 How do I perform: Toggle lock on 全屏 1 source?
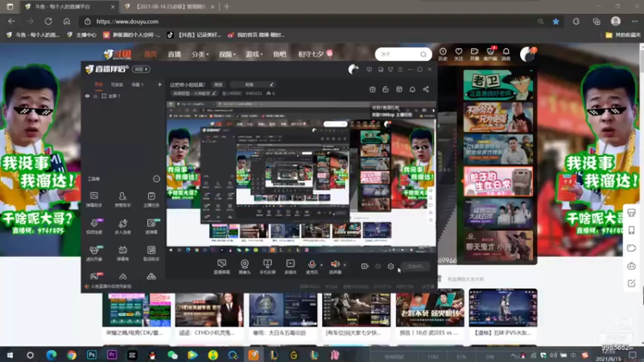click(95, 96)
